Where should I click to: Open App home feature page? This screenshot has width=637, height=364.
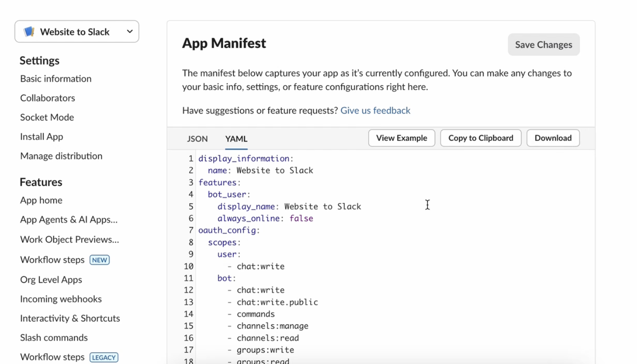[x=41, y=201]
